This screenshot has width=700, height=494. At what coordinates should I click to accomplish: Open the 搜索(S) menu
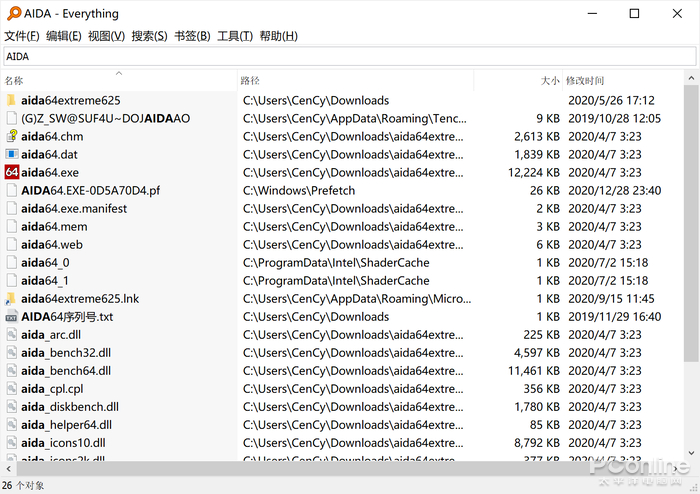coord(149,36)
